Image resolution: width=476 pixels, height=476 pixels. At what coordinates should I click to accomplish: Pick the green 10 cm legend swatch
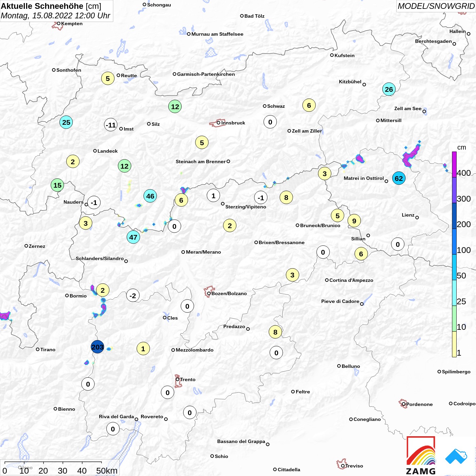[x=454, y=319]
